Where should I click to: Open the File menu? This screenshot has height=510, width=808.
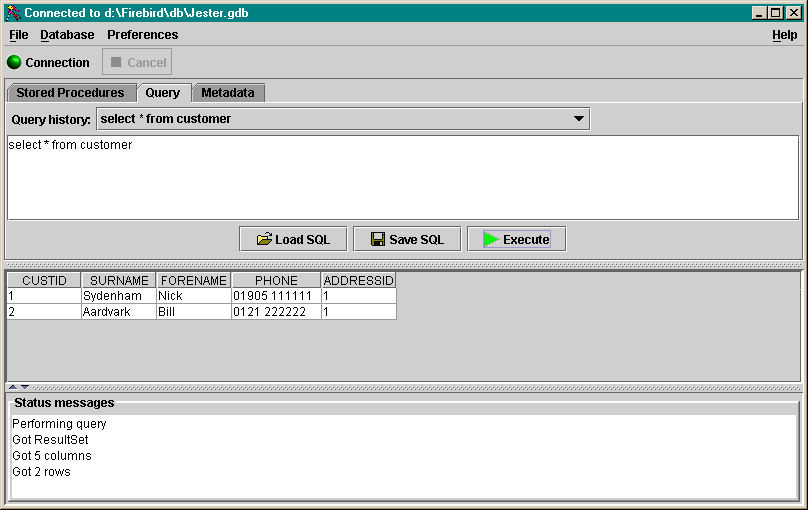click(19, 35)
